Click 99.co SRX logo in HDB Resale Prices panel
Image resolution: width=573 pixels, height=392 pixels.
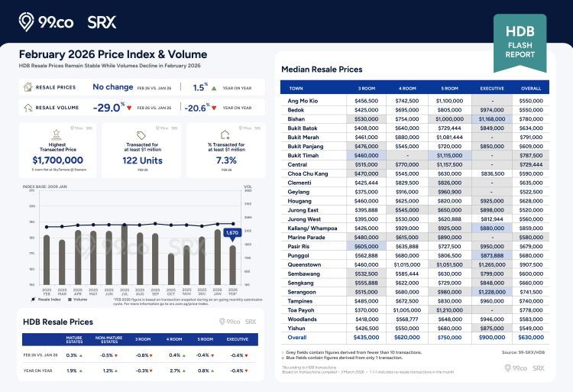click(x=238, y=322)
